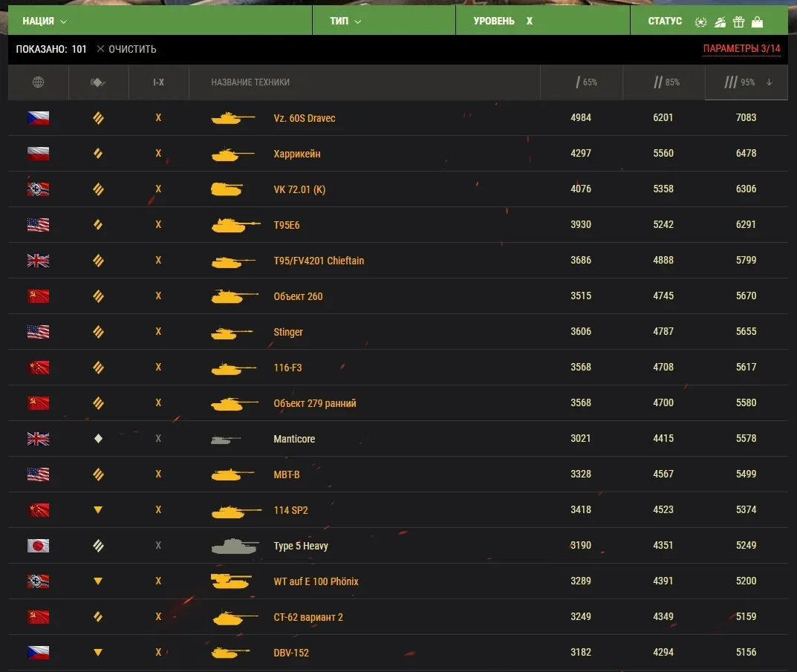Select the T95/FV4201 Chieftain row
Screen dimensions: 797x672
coord(319,261)
